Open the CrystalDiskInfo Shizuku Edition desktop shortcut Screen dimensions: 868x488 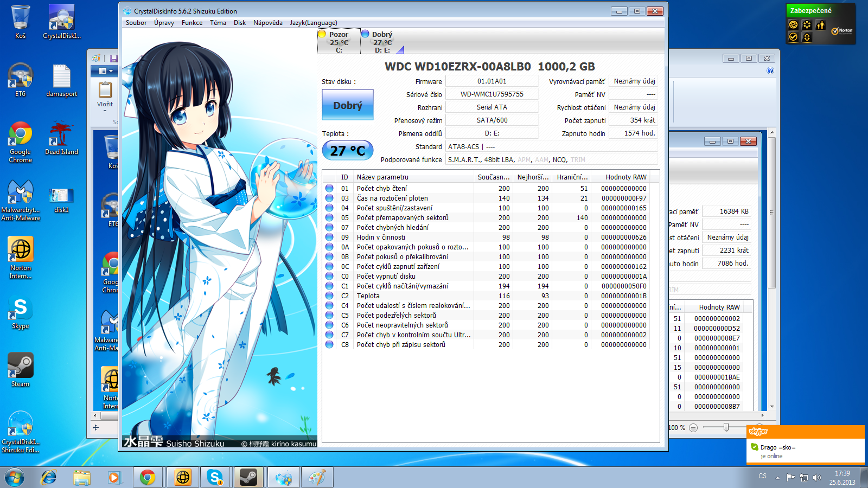[x=21, y=432]
